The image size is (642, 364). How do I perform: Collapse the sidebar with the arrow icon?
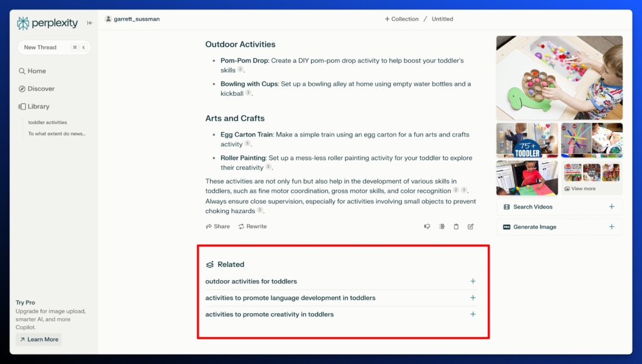[x=90, y=23]
